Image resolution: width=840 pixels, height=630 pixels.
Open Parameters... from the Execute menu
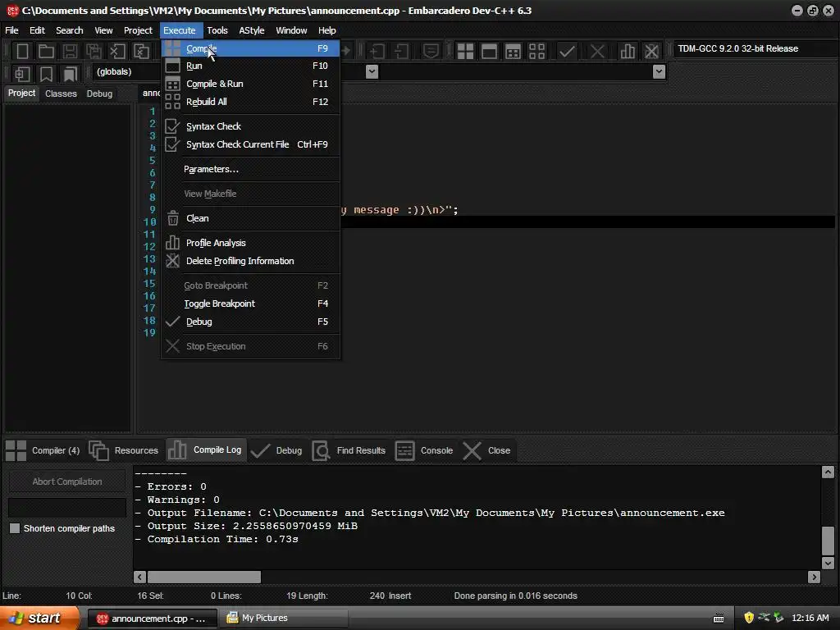[x=250, y=169]
